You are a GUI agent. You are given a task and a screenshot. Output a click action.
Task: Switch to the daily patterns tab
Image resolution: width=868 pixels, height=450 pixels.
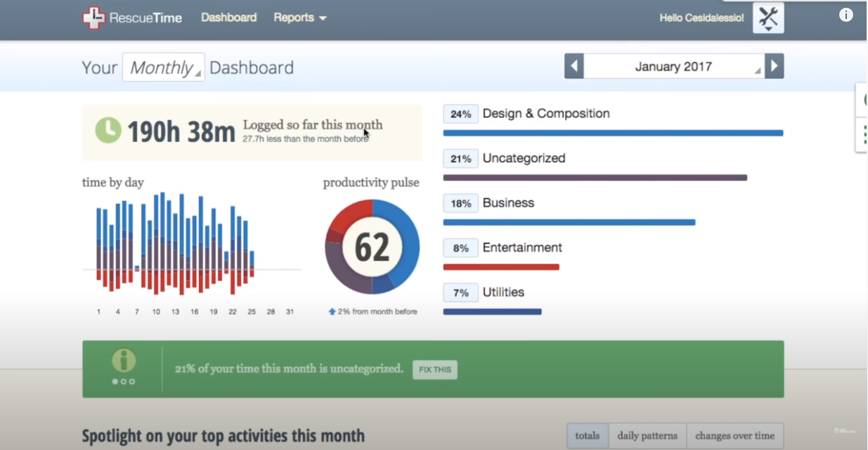647,435
